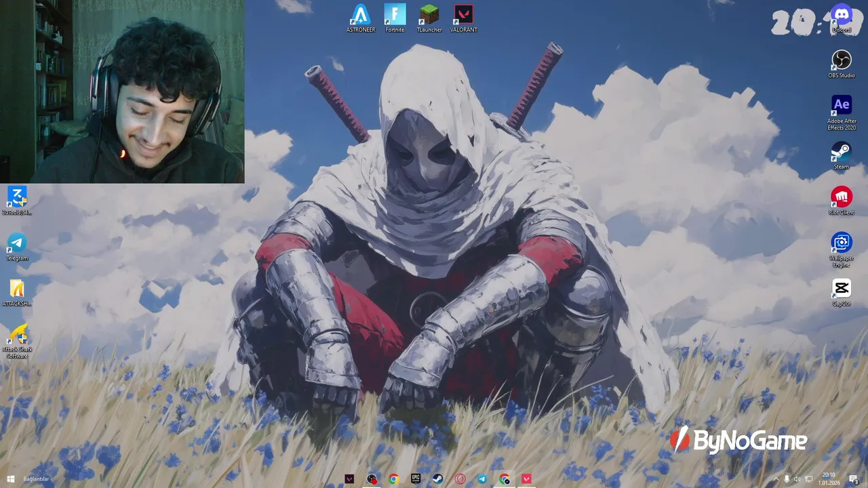Open the CapCut desktop icon
The width and height of the screenshot is (868, 488).
point(842,292)
